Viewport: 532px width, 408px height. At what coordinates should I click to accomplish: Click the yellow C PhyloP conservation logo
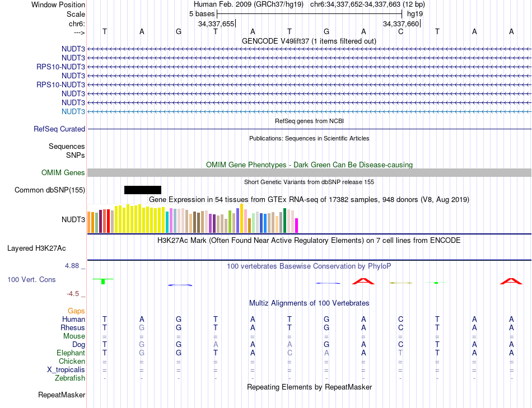click(x=401, y=283)
